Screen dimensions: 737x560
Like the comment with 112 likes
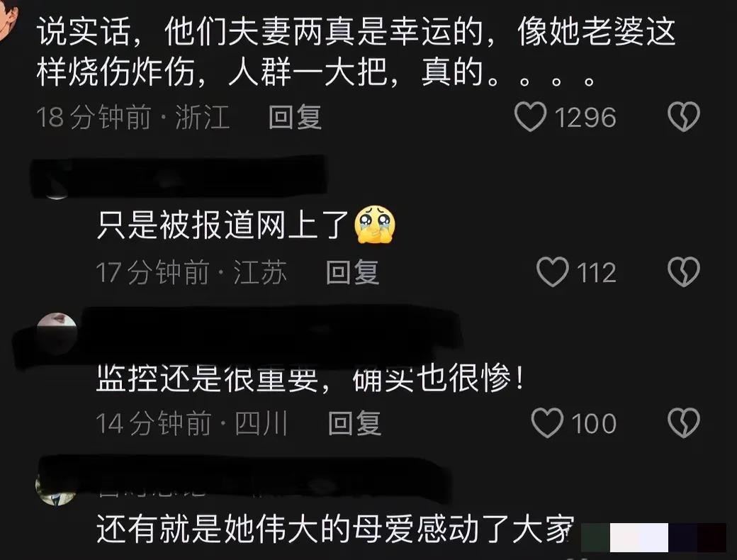(x=552, y=271)
